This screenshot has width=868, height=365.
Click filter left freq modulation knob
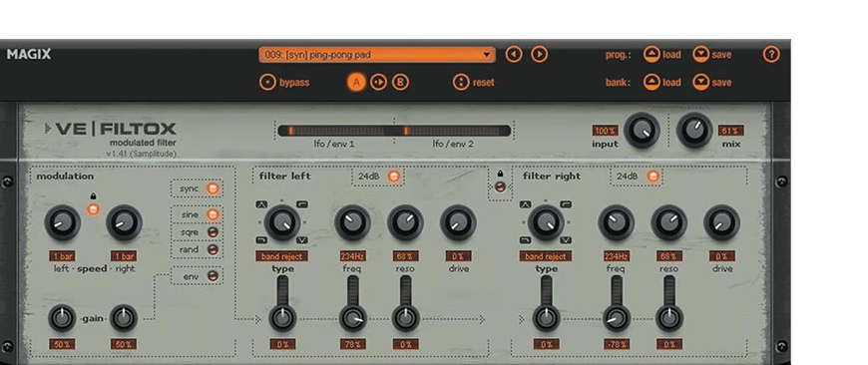pos(352,318)
